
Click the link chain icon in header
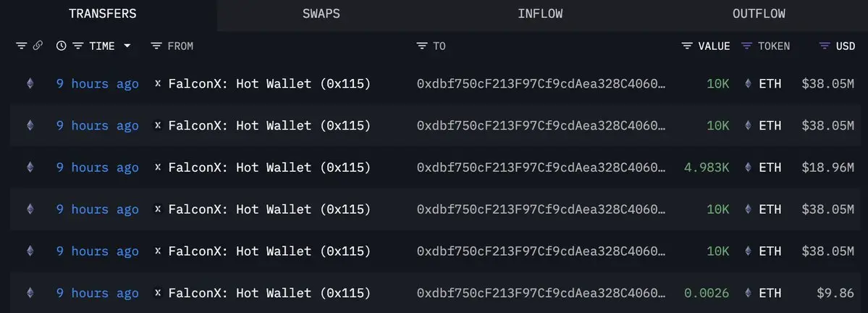point(38,46)
